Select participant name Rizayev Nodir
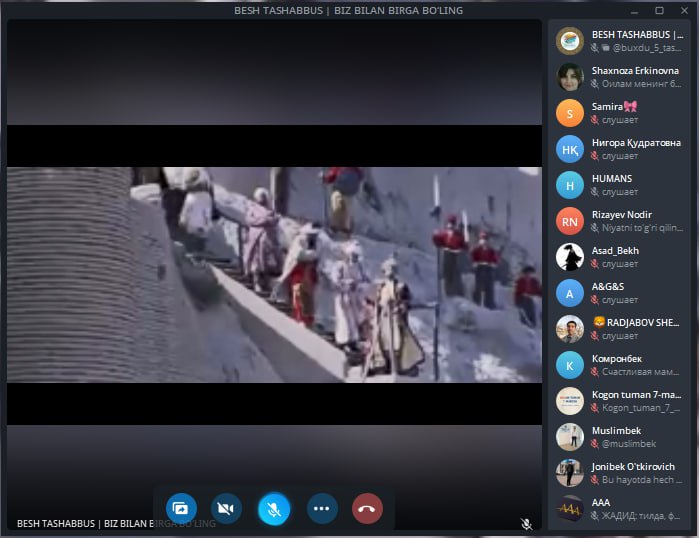Viewport: 699px width, 538px height. [622, 215]
